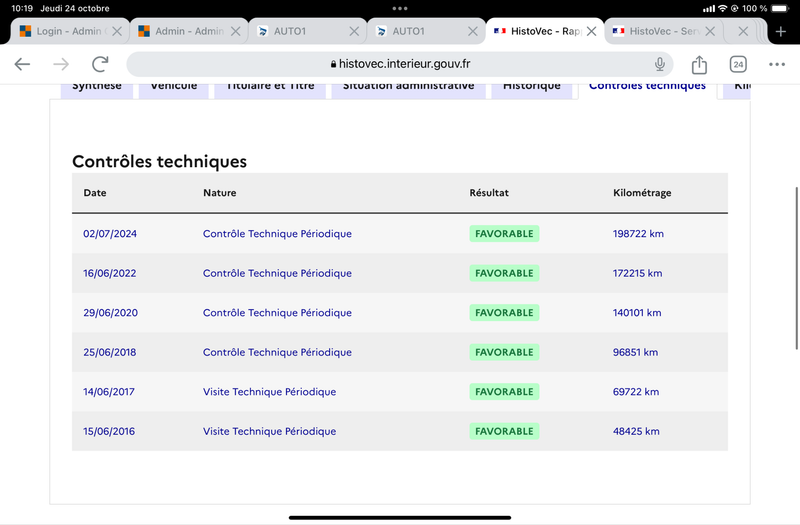Tap the three-dot multitasking indicator at top
Viewport: 800px width, 525px height.
(x=400, y=9)
